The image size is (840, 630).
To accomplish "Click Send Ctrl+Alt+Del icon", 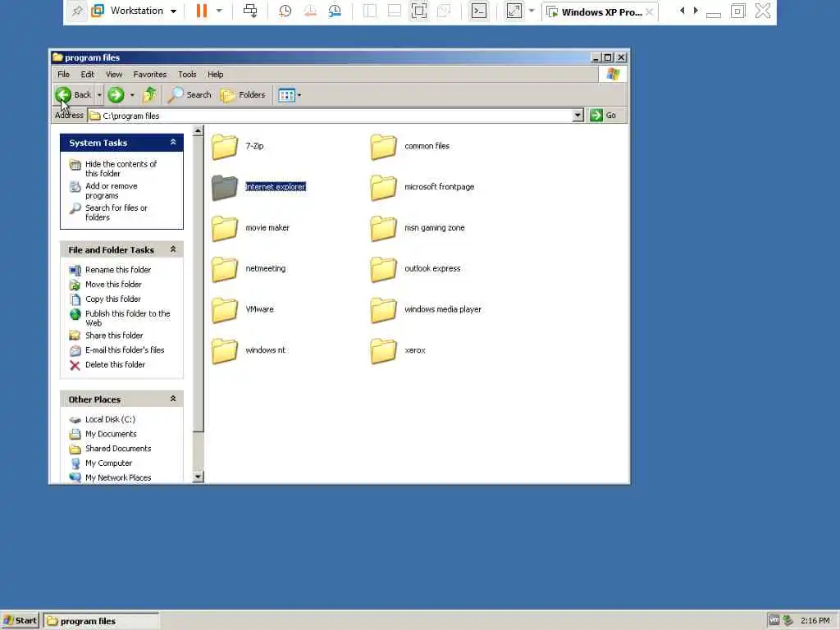I will pos(249,11).
